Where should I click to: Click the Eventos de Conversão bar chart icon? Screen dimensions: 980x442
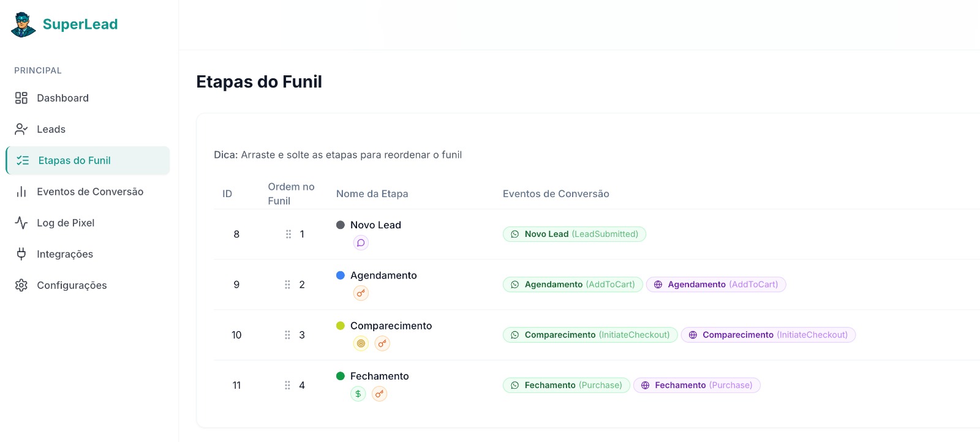[x=21, y=192]
